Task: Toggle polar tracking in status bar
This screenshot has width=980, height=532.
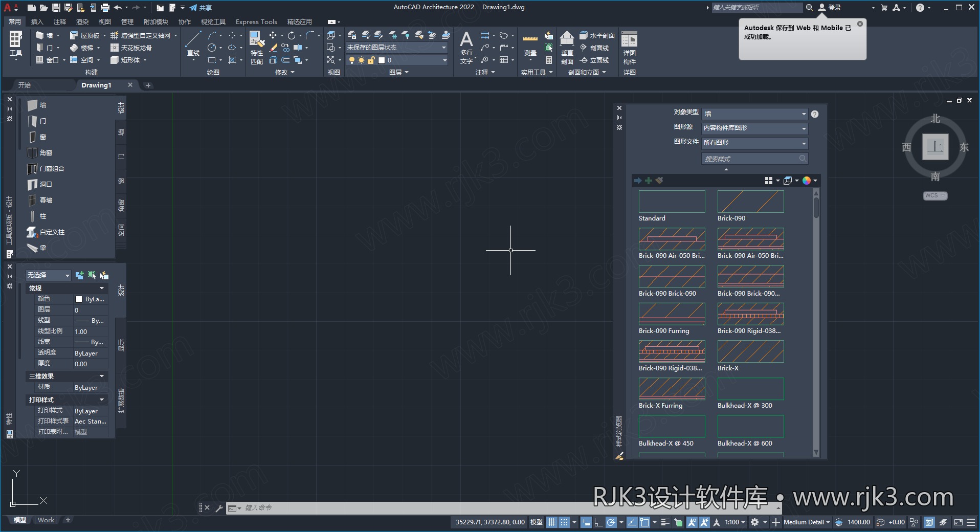Action: click(x=611, y=522)
